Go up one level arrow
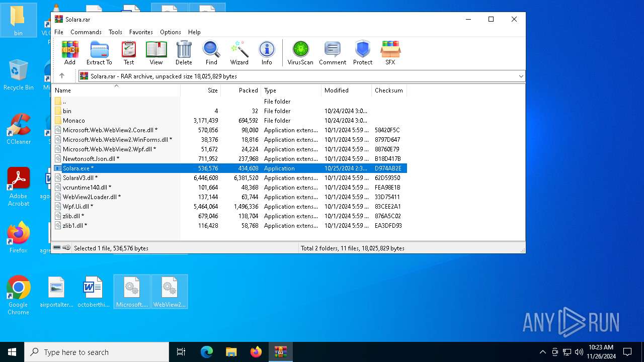 click(x=62, y=76)
